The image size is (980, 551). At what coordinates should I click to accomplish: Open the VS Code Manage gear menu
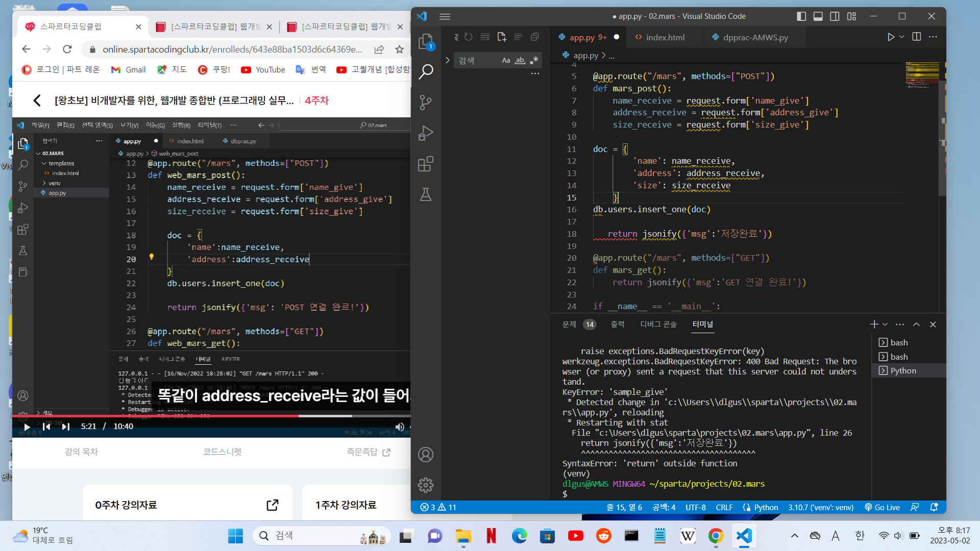tap(426, 485)
